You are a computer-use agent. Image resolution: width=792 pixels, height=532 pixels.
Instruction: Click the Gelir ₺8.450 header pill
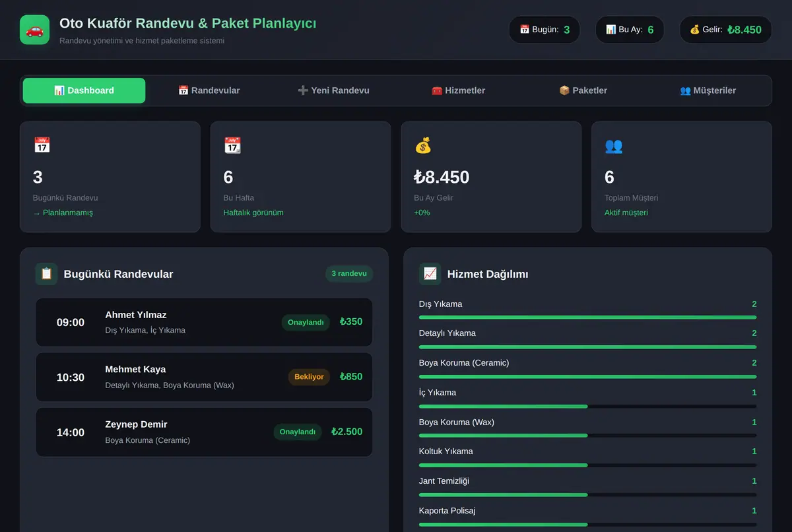pyautogui.click(x=725, y=30)
